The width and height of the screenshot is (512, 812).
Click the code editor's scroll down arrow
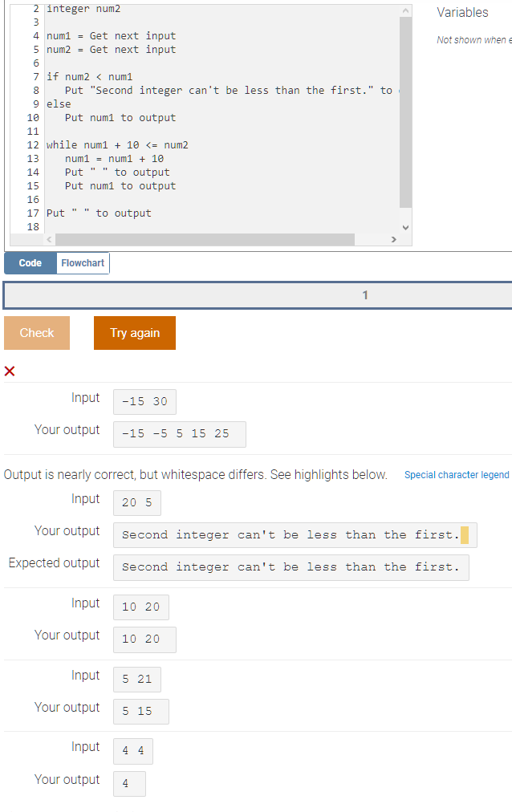[x=406, y=227]
